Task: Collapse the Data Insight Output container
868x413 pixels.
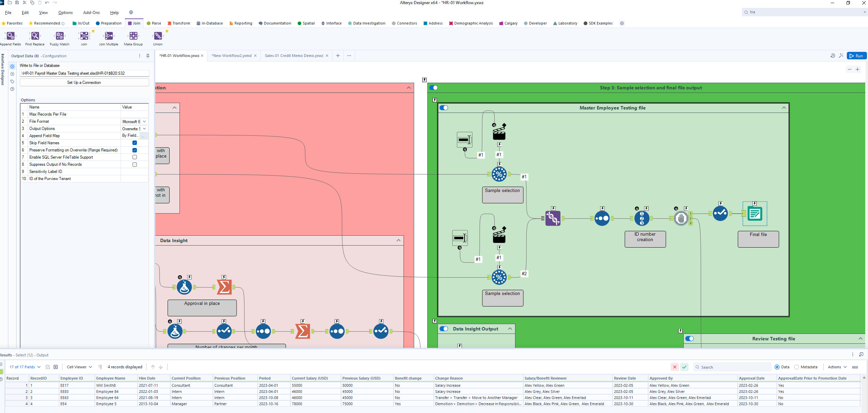Action: point(510,328)
